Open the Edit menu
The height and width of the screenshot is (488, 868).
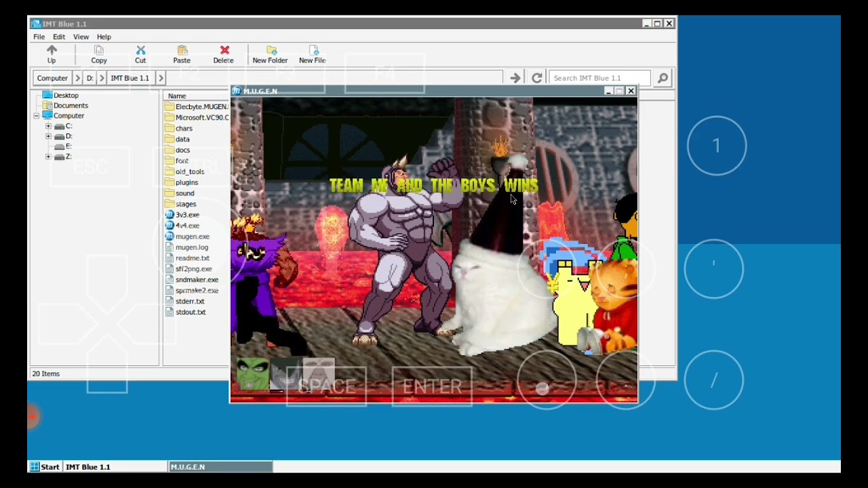coord(59,37)
